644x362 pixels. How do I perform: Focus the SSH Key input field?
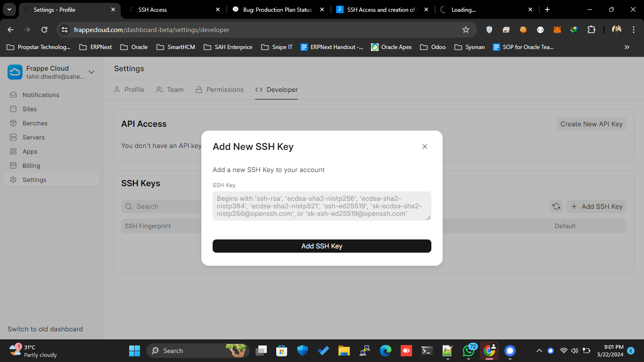322,206
